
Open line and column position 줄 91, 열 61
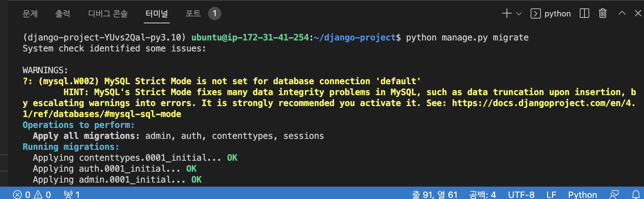tap(434, 195)
